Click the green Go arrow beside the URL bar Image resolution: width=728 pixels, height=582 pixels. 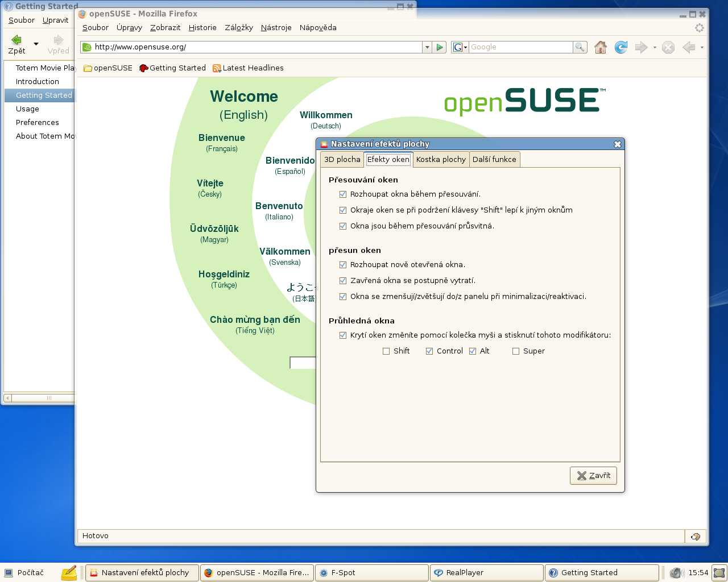click(x=440, y=47)
